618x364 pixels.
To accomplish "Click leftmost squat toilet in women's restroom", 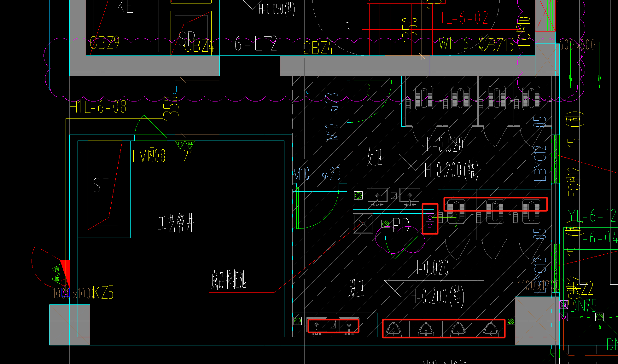I will click(424, 98).
